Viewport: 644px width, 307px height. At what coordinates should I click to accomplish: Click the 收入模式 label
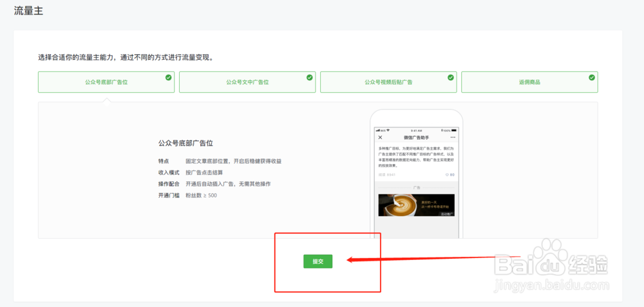click(169, 172)
